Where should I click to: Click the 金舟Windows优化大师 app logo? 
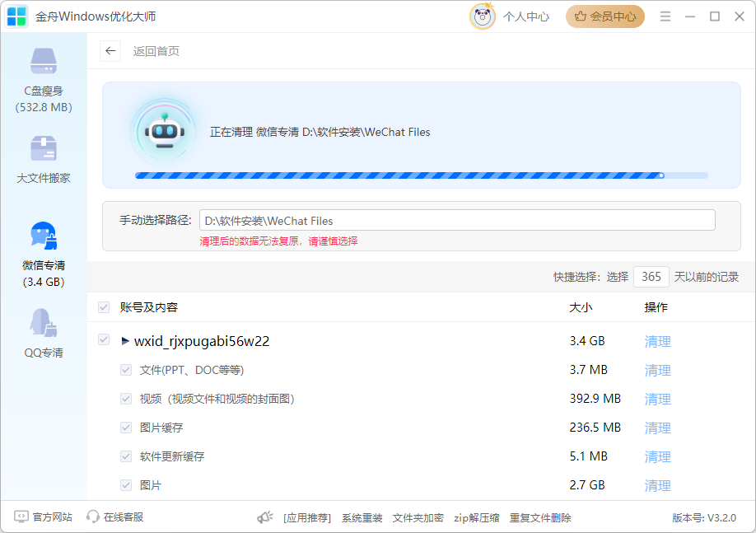[16, 16]
